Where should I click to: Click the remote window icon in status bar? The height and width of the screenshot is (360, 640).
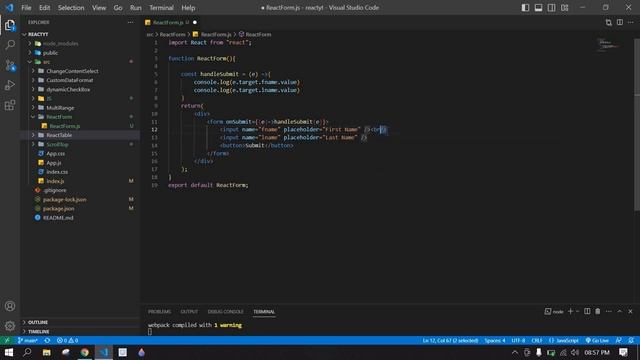(7, 340)
